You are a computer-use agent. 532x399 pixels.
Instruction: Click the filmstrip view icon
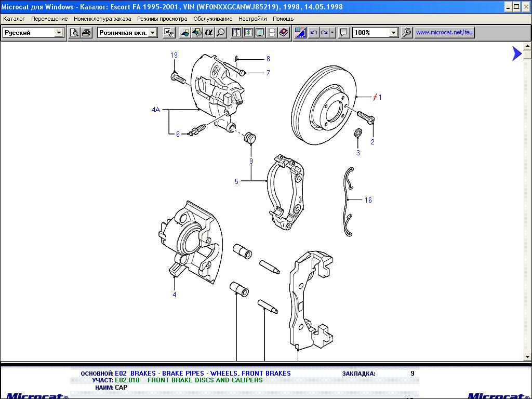[272, 33]
